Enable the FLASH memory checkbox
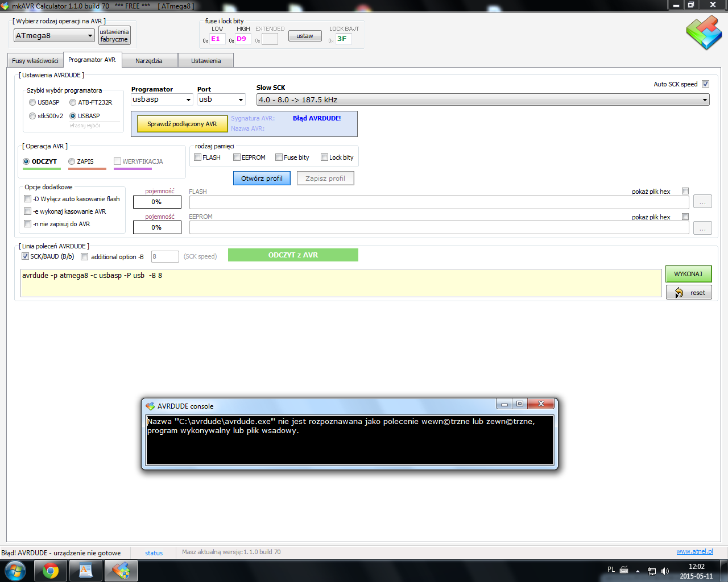This screenshot has width=728, height=582. [x=198, y=157]
